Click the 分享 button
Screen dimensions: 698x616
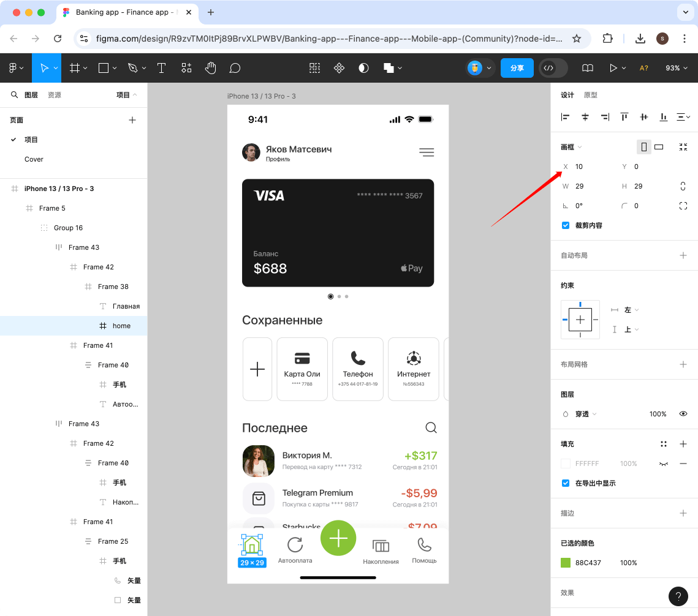coord(517,68)
